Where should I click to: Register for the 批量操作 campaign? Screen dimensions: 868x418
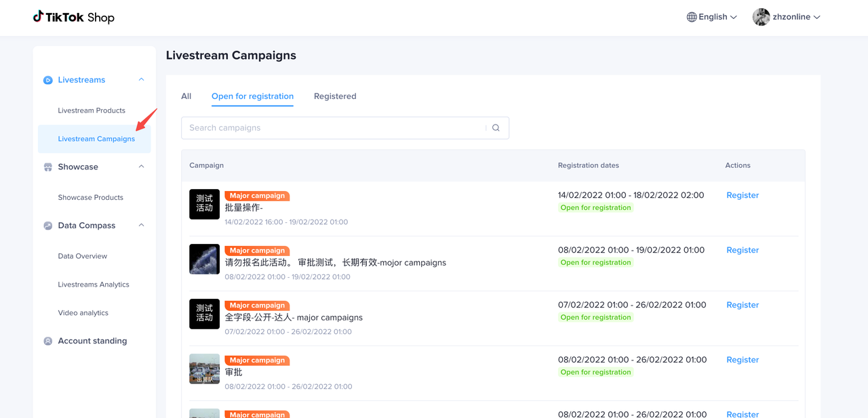tap(742, 195)
